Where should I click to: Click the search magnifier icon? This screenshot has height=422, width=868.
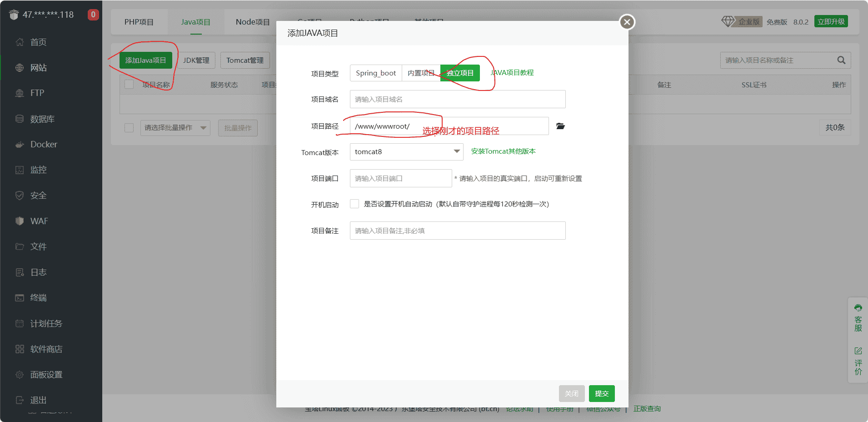(x=840, y=60)
